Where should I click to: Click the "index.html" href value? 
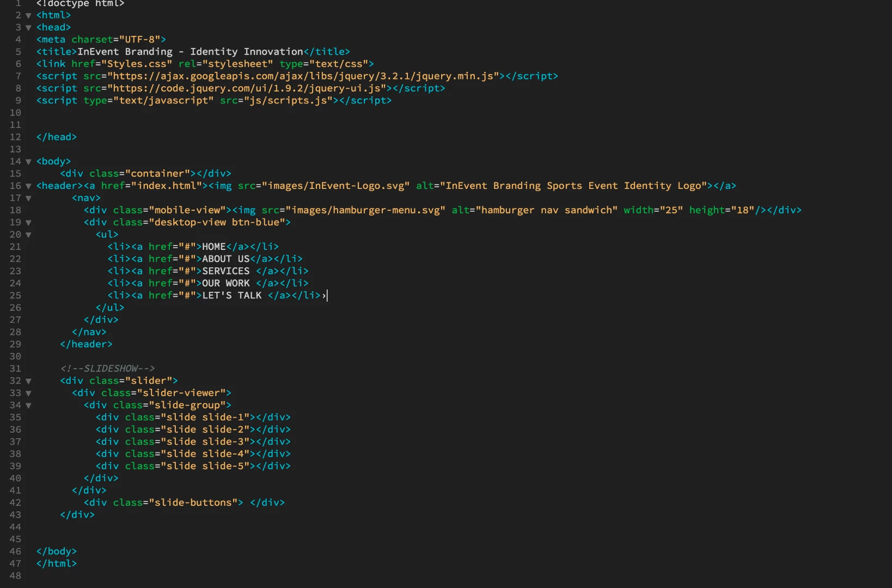click(x=167, y=186)
